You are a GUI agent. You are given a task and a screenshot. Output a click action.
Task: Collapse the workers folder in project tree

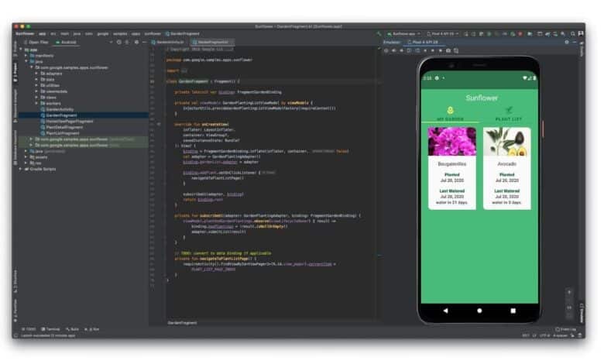point(36,103)
